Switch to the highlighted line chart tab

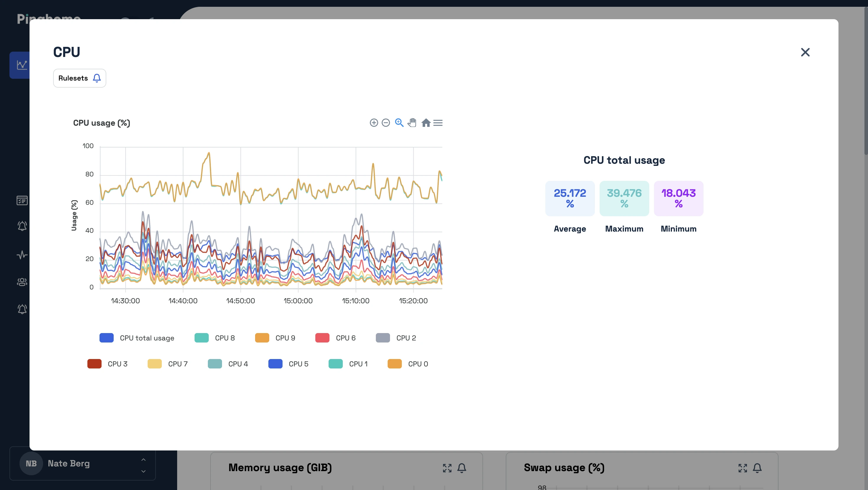click(22, 65)
